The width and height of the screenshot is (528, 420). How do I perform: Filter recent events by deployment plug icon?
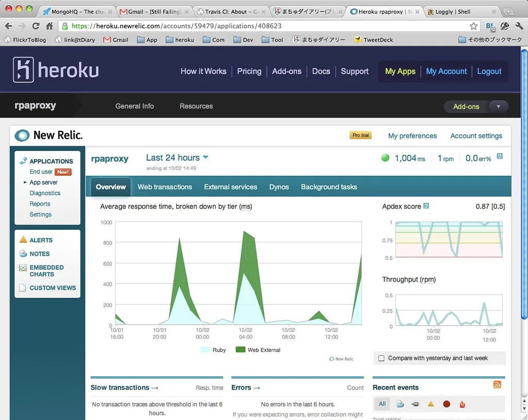(x=415, y=404)
